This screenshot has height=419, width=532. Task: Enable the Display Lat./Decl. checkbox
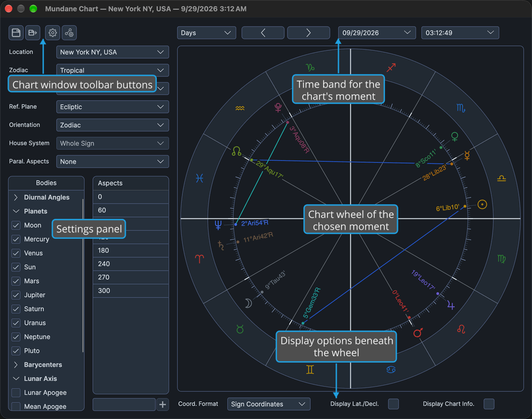tap(393, 404)
